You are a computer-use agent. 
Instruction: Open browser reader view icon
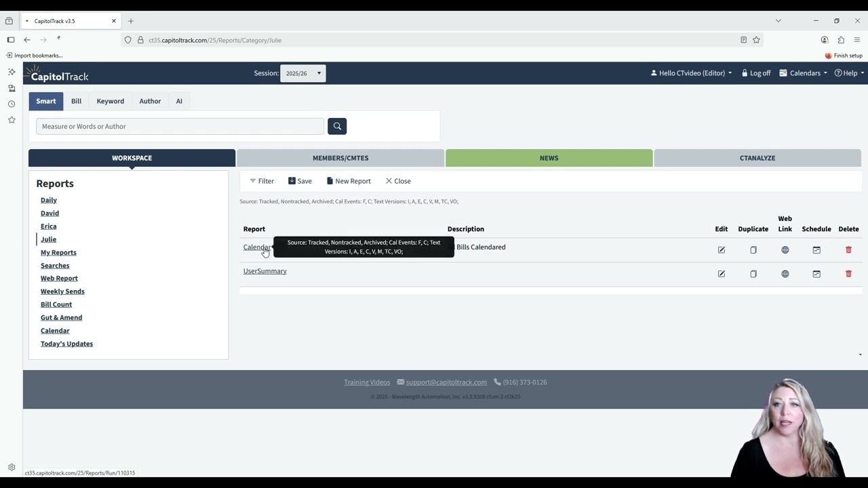coord(743,40)
